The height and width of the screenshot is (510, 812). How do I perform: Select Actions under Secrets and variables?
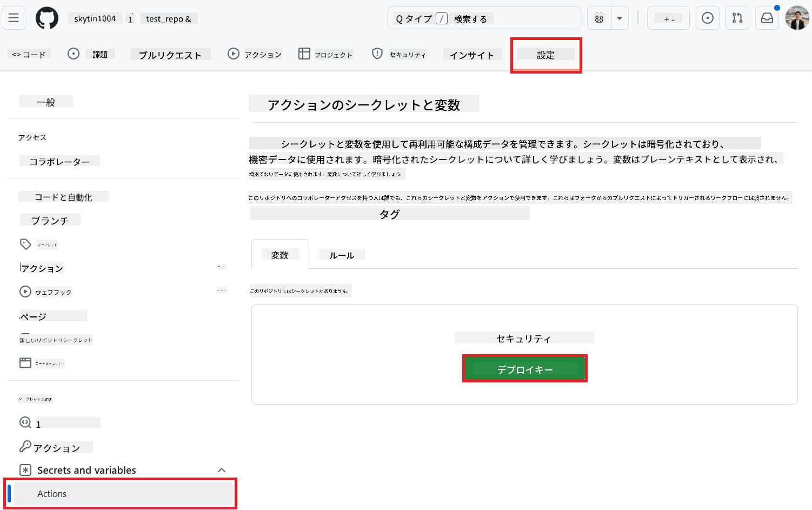point(123,494)
